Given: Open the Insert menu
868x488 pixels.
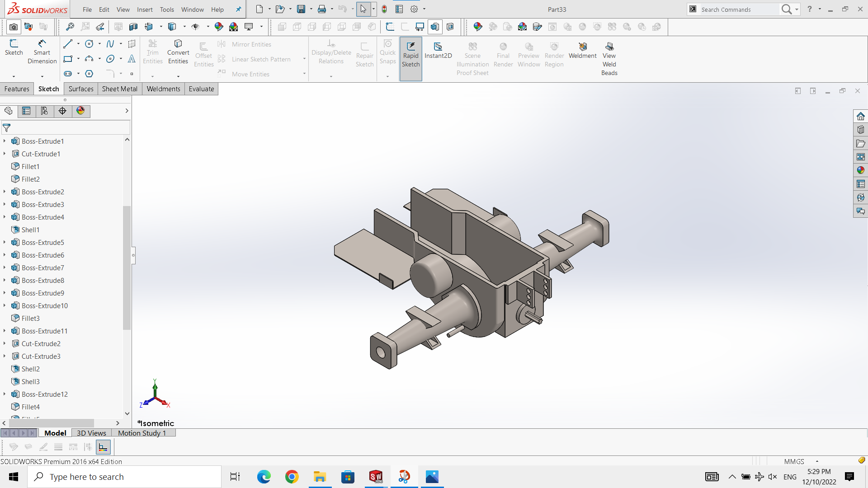Looking at the screenshot, I should coord(145,9).
